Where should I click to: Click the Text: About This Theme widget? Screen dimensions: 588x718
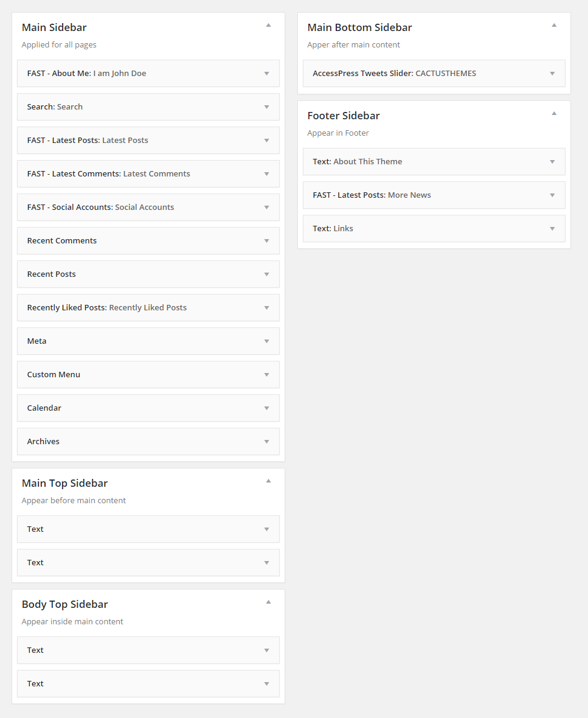(x=358, y=162)
